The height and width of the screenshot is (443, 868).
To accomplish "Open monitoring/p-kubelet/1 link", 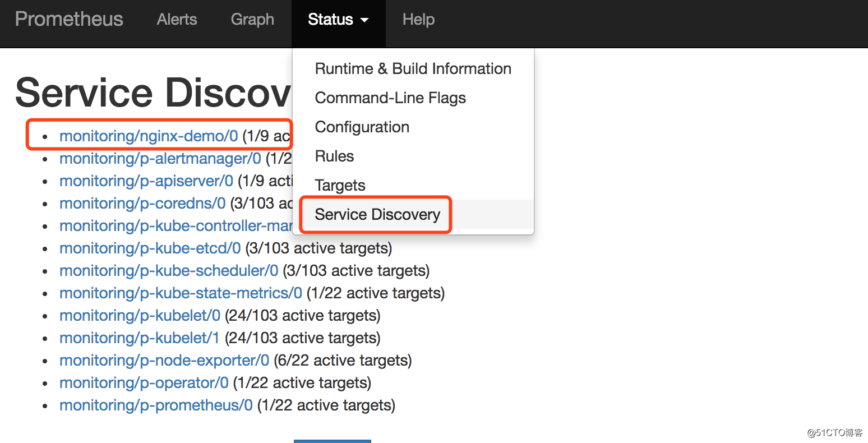I will (140, 338).
